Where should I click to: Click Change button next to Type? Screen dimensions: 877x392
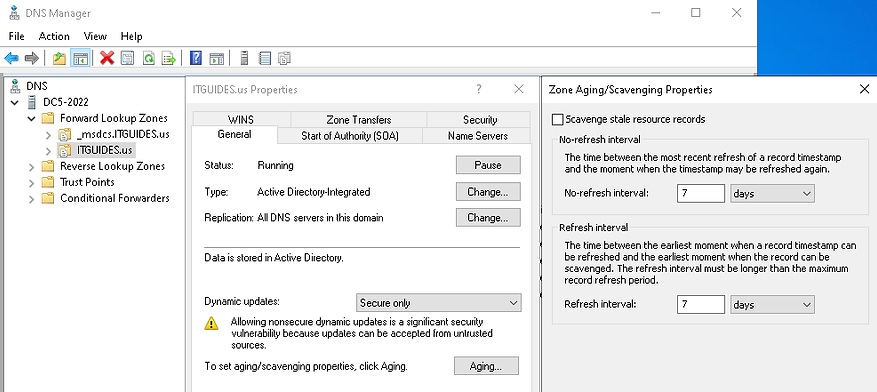[x=488, y=192]
